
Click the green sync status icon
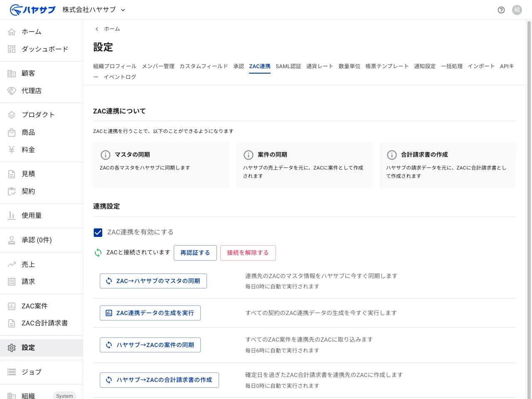tap(98, 253)
